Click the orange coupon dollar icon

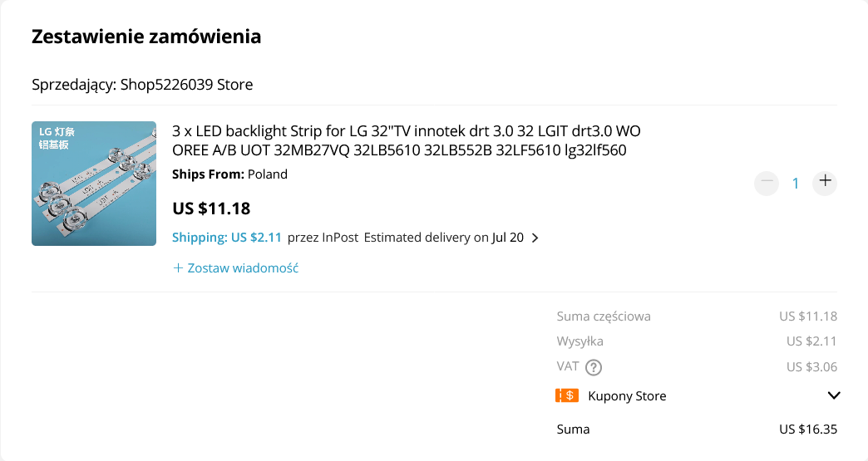click(x=567, y=395)
